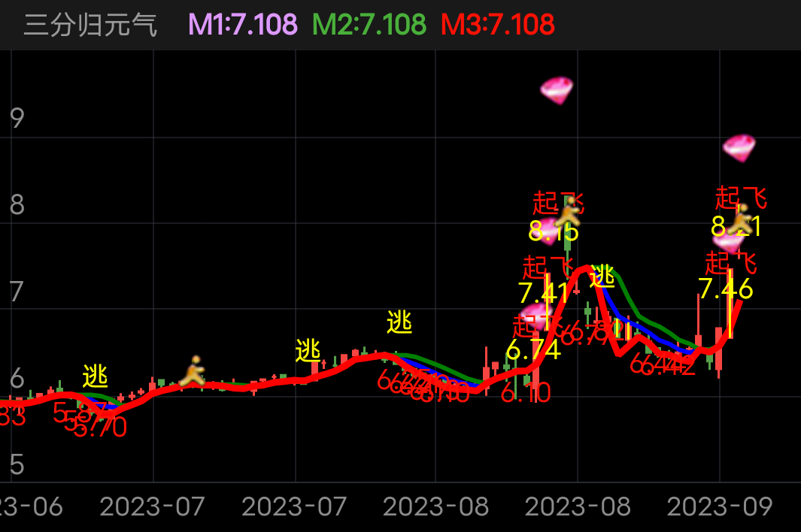Click the running man icon beside the 8.15 value
This screenshot has height=532, width=801.
(569, 212)
